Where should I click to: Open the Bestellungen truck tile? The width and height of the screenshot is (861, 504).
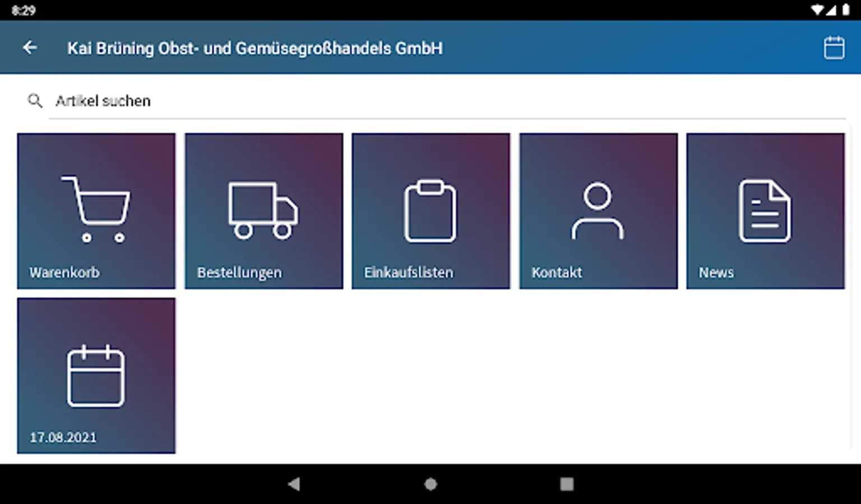click(264, 211)
